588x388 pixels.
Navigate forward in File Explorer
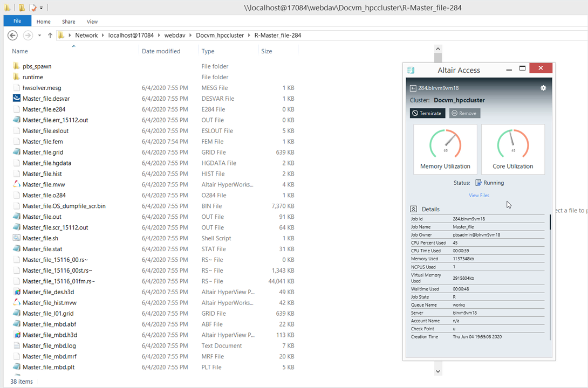28,35
